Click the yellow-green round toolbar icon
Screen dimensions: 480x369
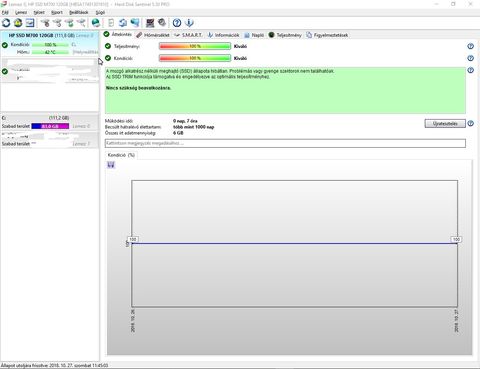click(18, 23)
